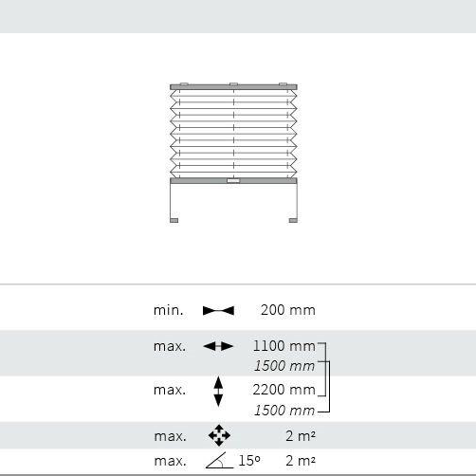Click the maximum height vertical arrows icon
Screen dimensions: 476x476
[x=218, y=392]
